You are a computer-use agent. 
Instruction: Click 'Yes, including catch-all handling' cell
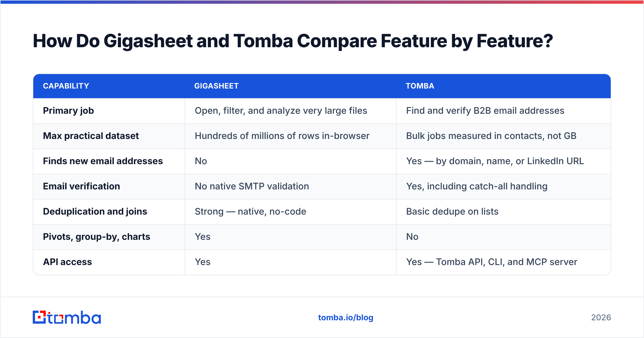pyautogui.click(x=477, y=186)
